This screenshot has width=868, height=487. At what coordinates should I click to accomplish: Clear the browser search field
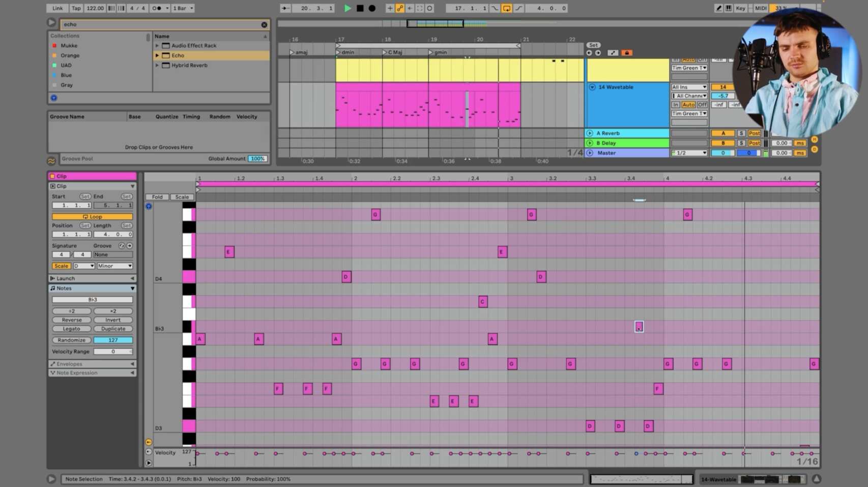pyautogui.click(x=264, y=24)
